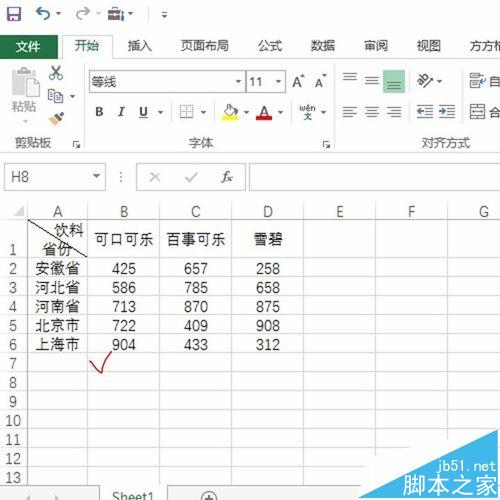
Task: Switch to the 审阅 tab
Action: pos(376,46)
